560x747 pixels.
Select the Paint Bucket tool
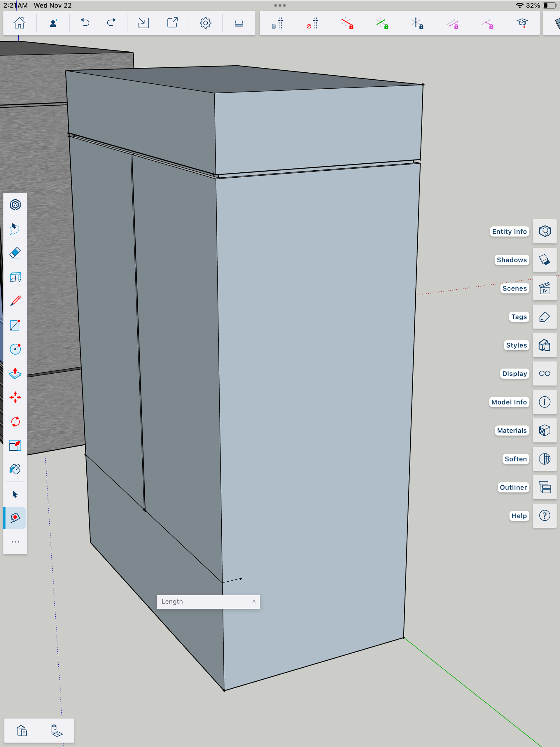click(x=15, y=469)
